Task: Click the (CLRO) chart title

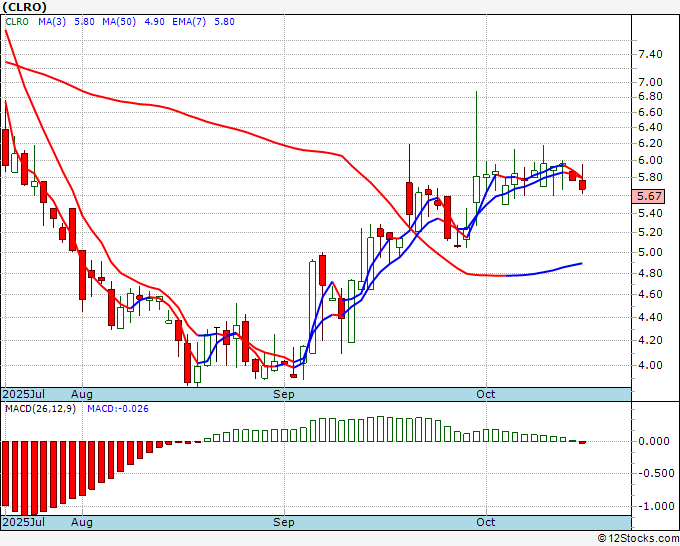Action: tap(24, 7)
